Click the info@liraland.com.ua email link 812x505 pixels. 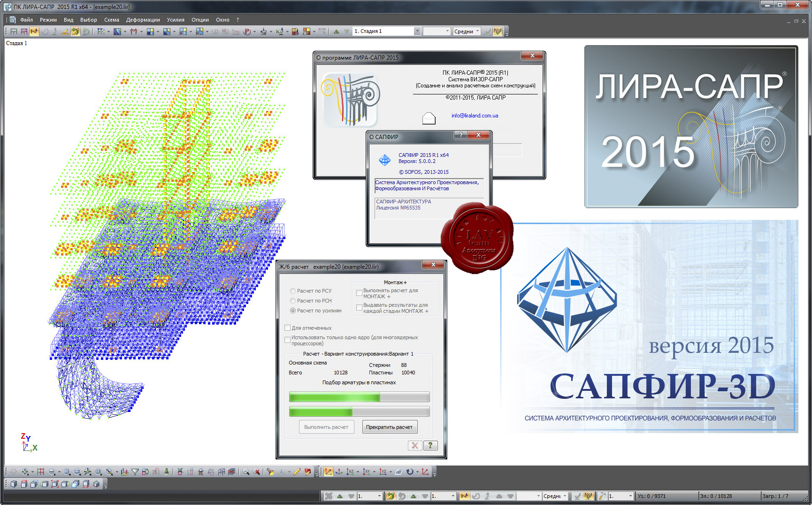click(475, 116)
